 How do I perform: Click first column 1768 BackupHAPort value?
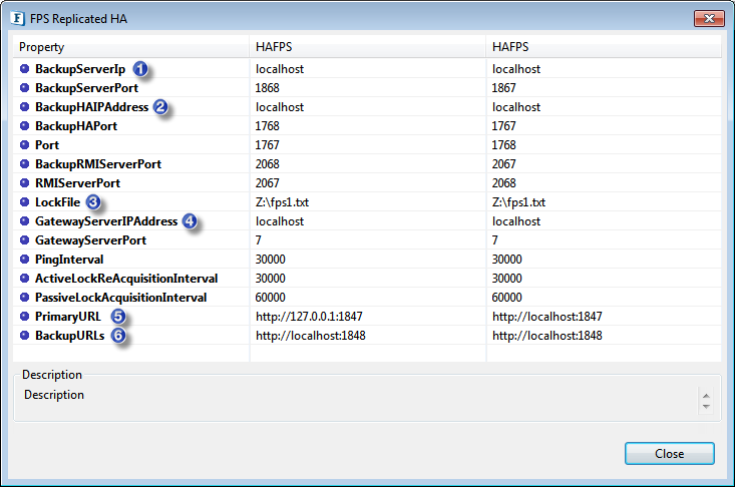pyautogui.click(x=267, y=126)
